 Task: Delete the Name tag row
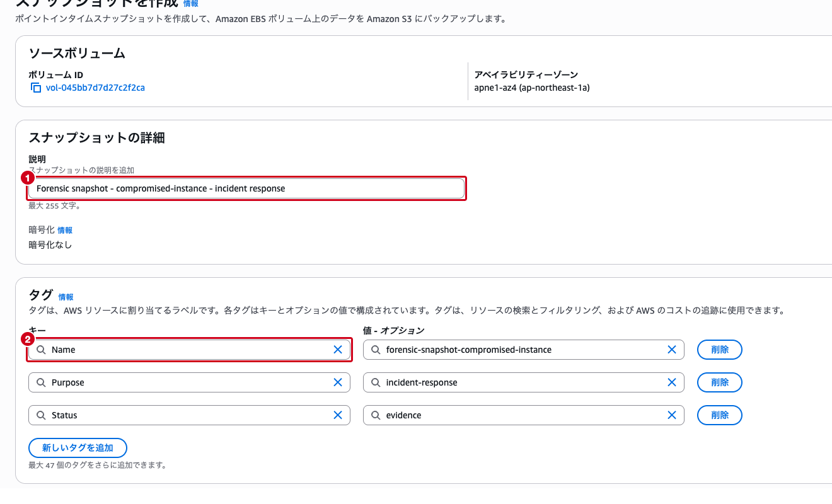720,350
